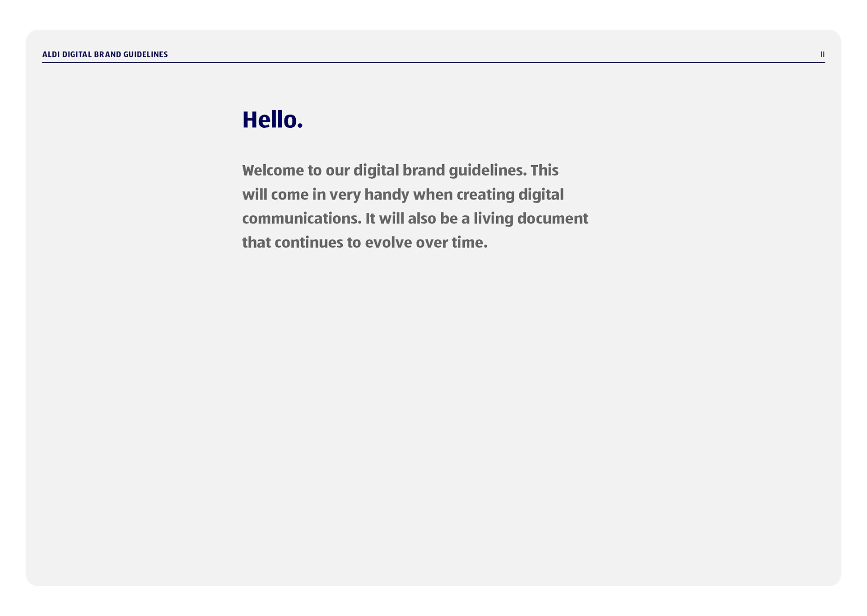867x616 pixels.
Task: Click the word living in third line
Action: (493, 218)
